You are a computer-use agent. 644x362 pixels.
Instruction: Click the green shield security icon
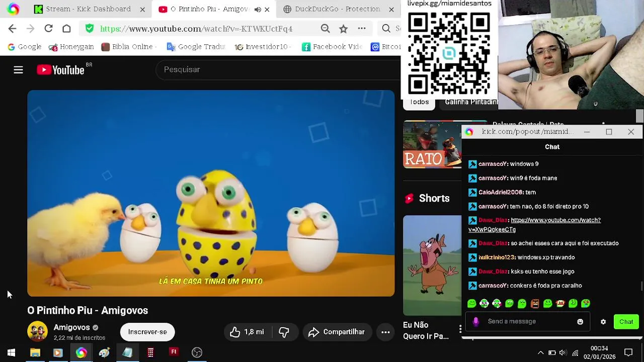(x=90, y=29)
